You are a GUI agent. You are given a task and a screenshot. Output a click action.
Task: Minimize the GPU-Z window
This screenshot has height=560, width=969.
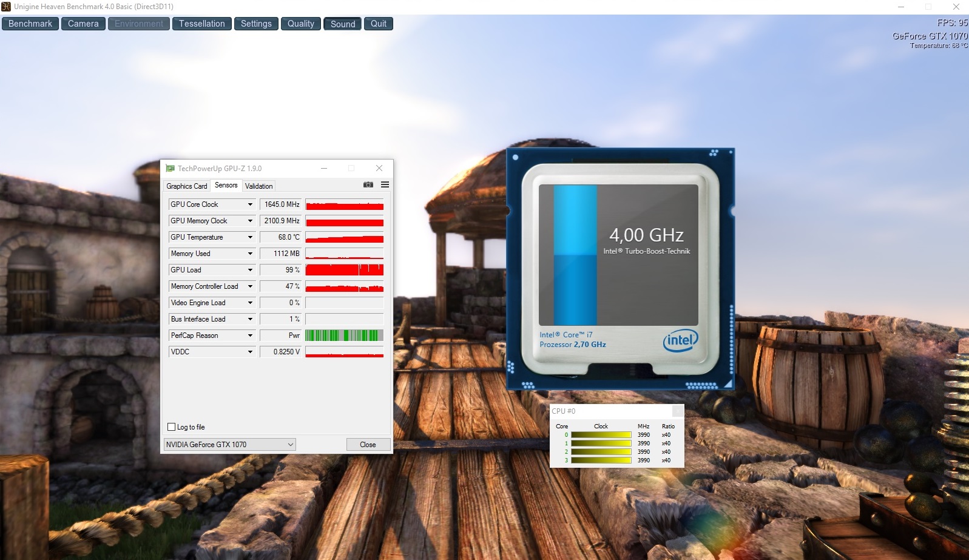[324, 168]
